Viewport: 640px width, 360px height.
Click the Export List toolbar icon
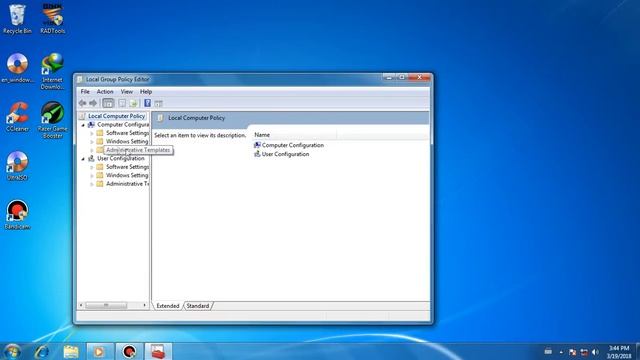(133, 103)
